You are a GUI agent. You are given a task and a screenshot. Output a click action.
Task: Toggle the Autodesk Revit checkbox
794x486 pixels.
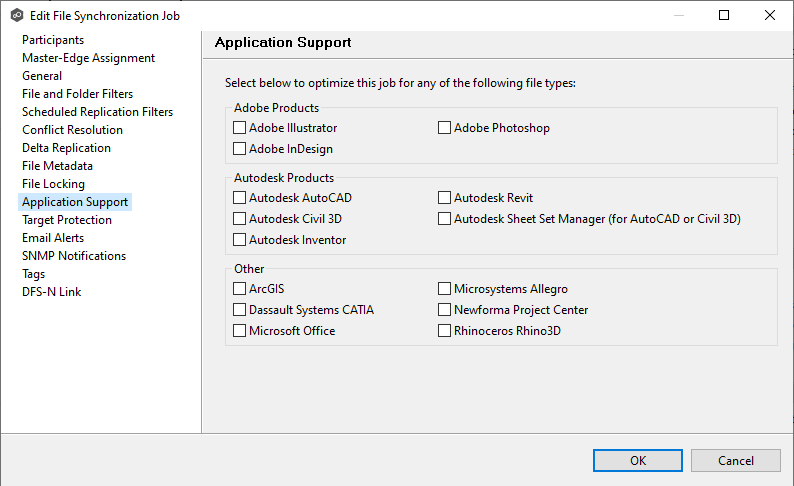(x=445, y=198)
